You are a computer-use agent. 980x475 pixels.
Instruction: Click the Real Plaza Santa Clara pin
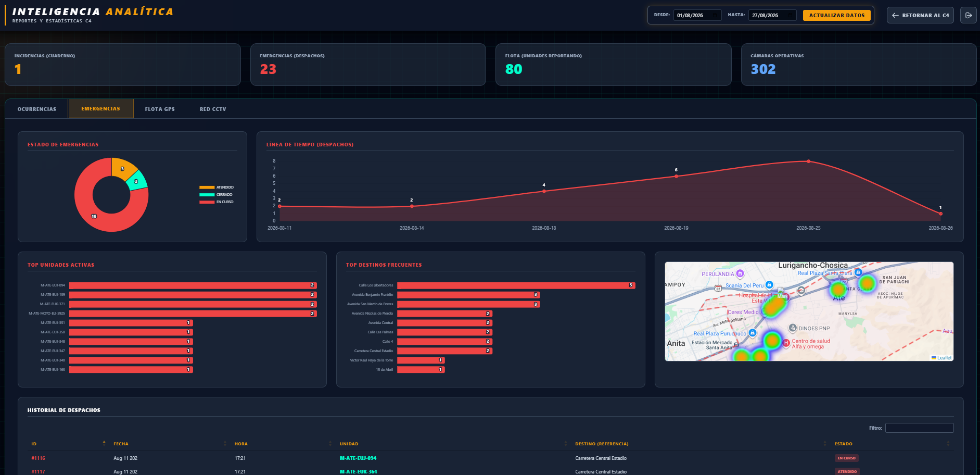click(x=858, y=272)
